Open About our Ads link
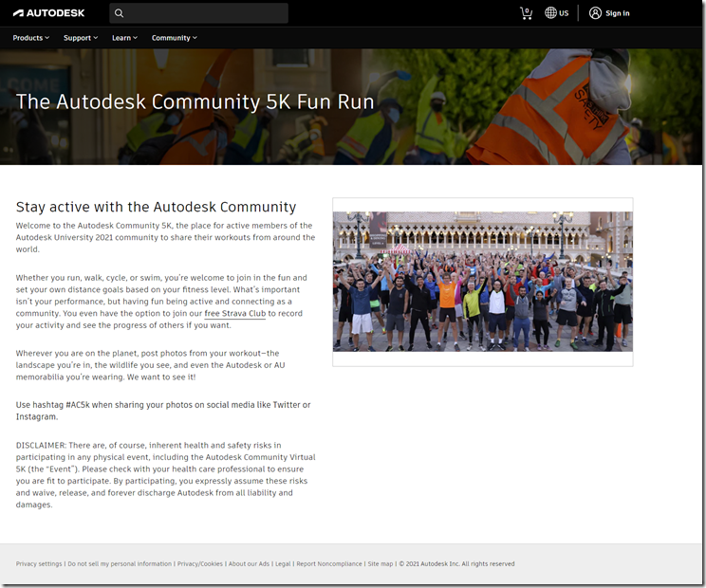 (249, 563)
